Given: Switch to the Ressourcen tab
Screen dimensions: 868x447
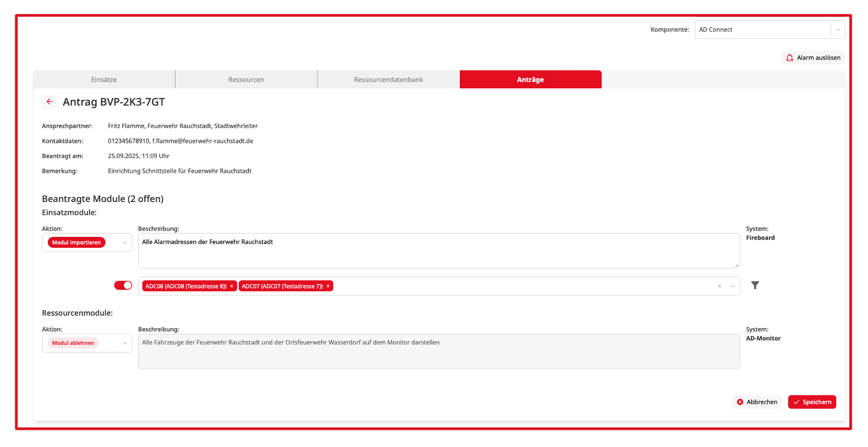Looking at the screenshot, I should tap(246, 80).
